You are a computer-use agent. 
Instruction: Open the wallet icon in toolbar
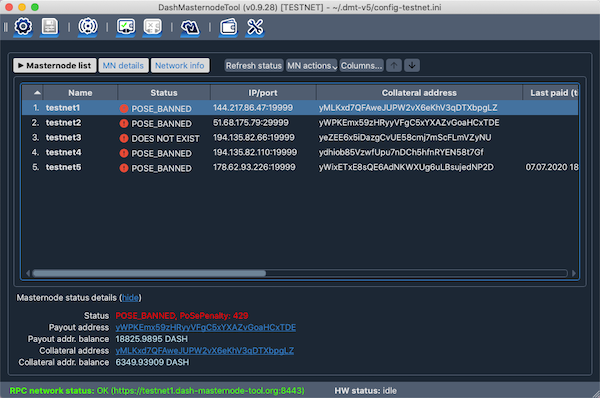[228, 27]
